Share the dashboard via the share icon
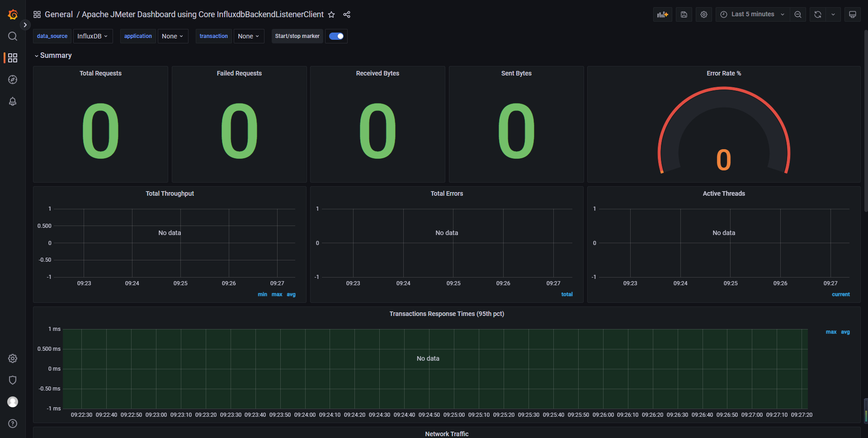The image size is (868, 438). pos(347,14)
